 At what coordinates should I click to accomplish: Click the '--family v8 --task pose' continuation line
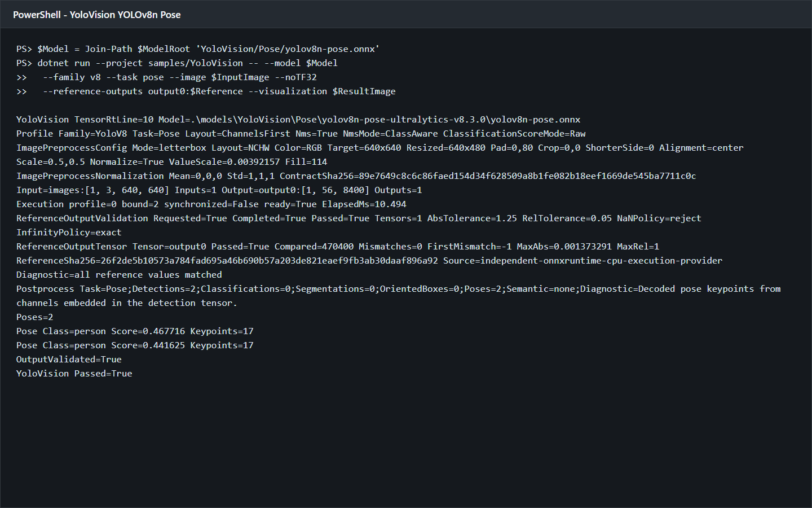pyautogui.click(x=167, y=77)
